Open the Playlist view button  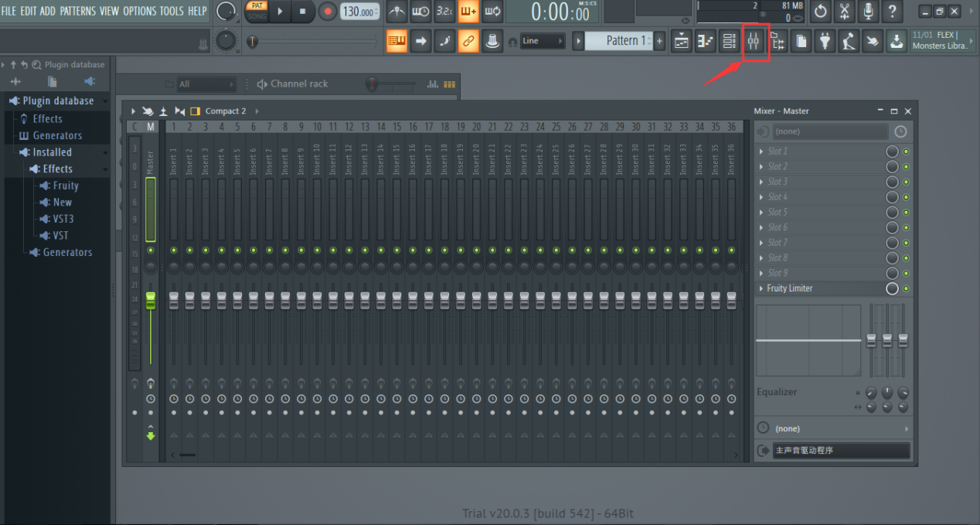click(x=681, y=41)
